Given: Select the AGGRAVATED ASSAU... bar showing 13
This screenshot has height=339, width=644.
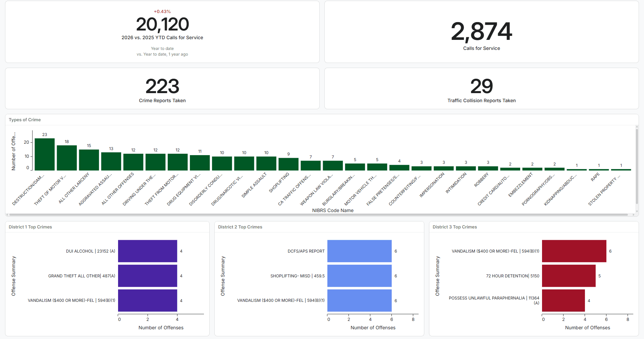Looking at the screenshot, I should pos(111,161).
